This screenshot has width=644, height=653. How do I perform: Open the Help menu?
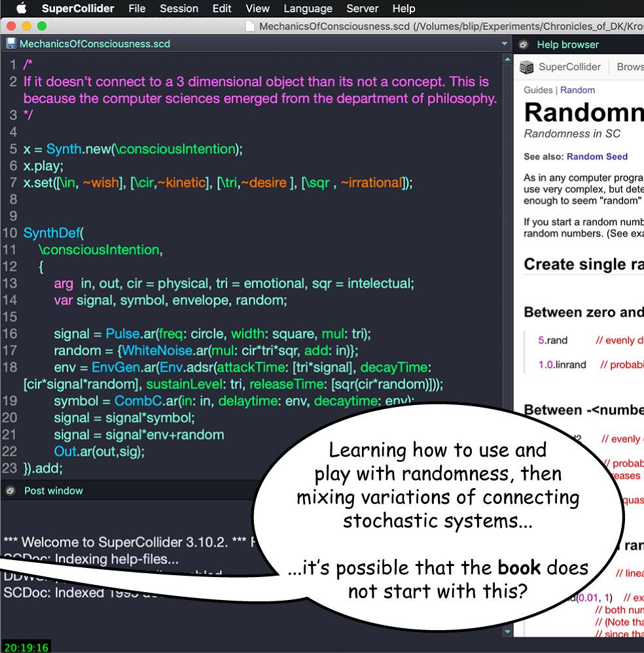[x=404, y=9]
